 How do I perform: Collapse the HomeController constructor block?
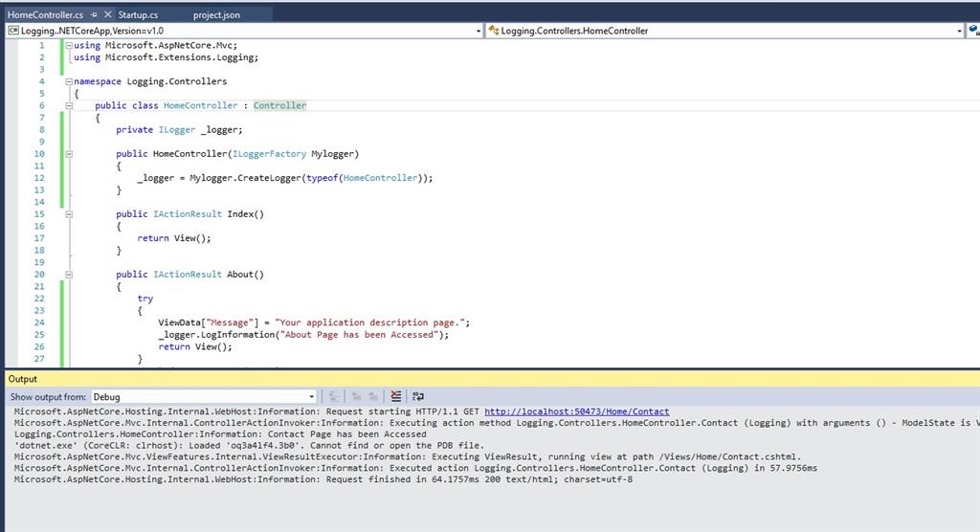click(x=69, y=154)
